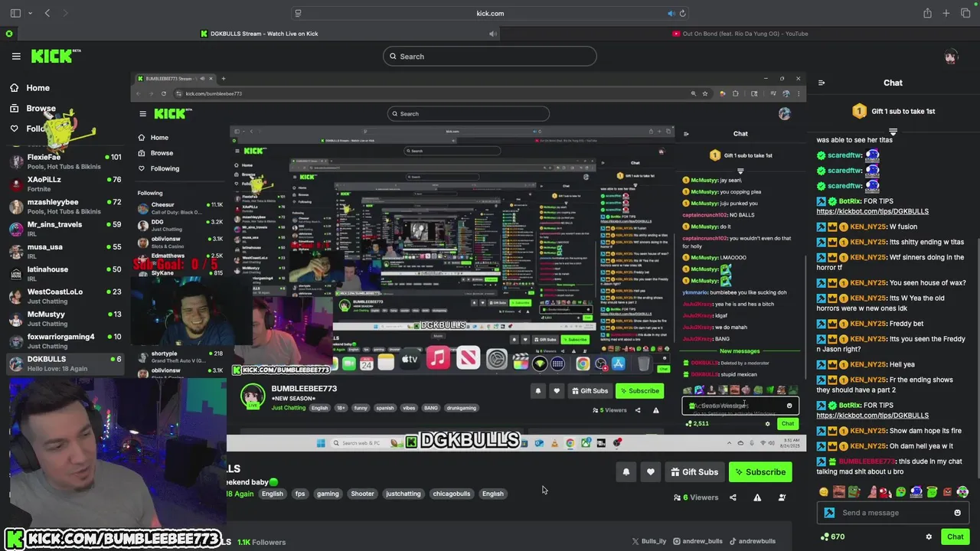This screenshot has height=551, width=980.
Task: Pick the Pepe frog emote
Action: point(854,492)
